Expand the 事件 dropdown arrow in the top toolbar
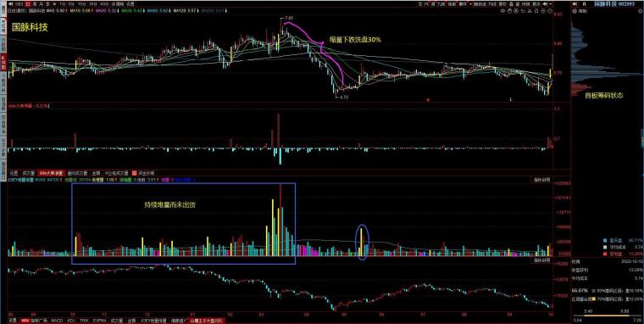Viewport: 644px width, 324px height. [470, 4]
